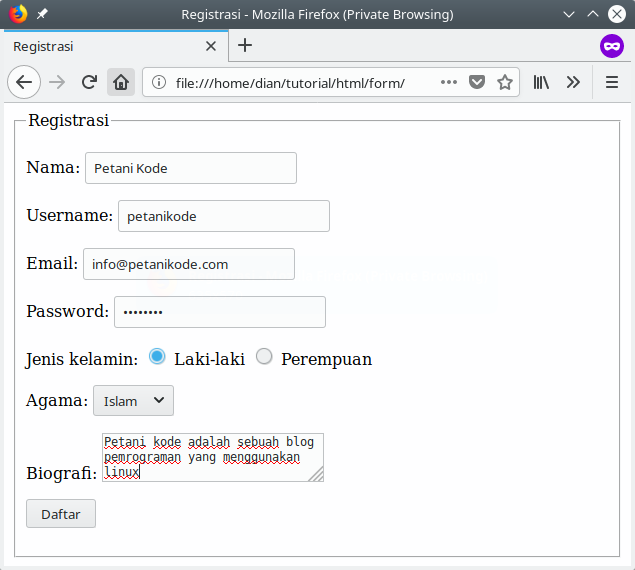Save page to Pocket icon
This screenshot has width=635, height=570.
477,82
